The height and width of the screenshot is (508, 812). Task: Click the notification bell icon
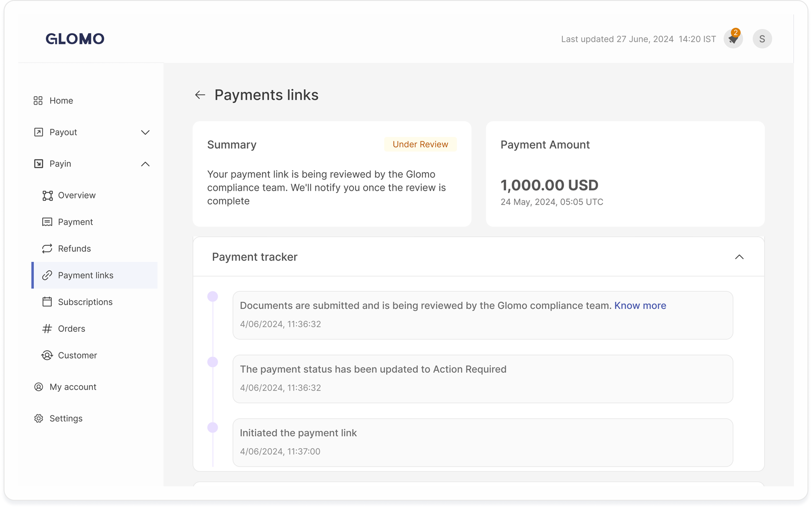pyautogui.click(x=733, y=39)
